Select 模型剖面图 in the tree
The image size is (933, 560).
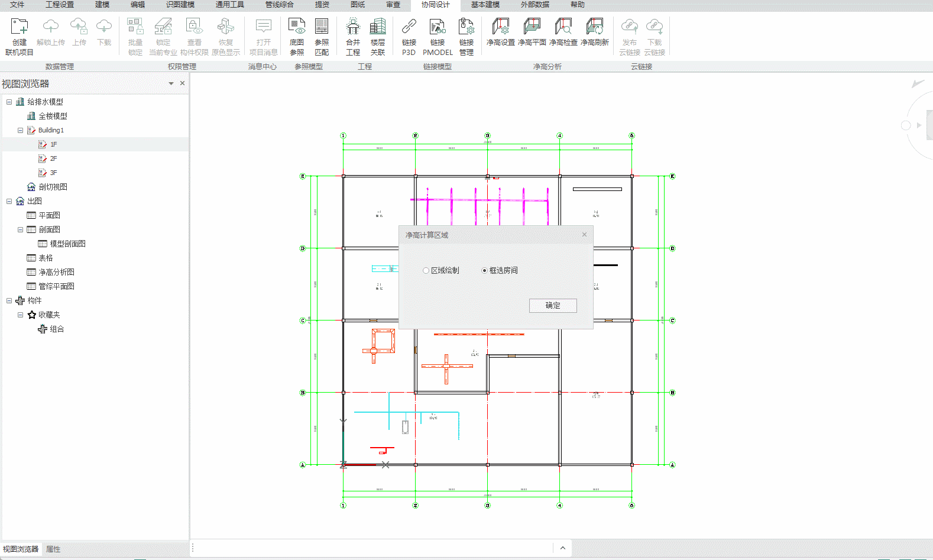click(67, 244)
